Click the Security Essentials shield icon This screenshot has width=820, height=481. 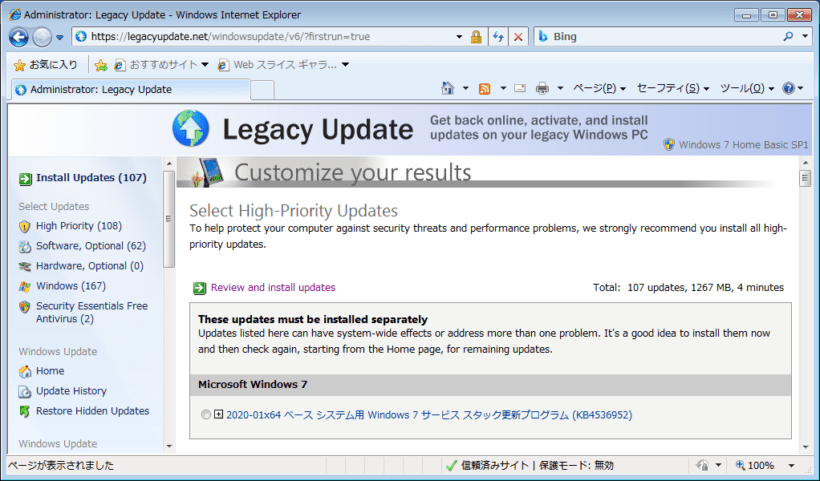(25, 306)
